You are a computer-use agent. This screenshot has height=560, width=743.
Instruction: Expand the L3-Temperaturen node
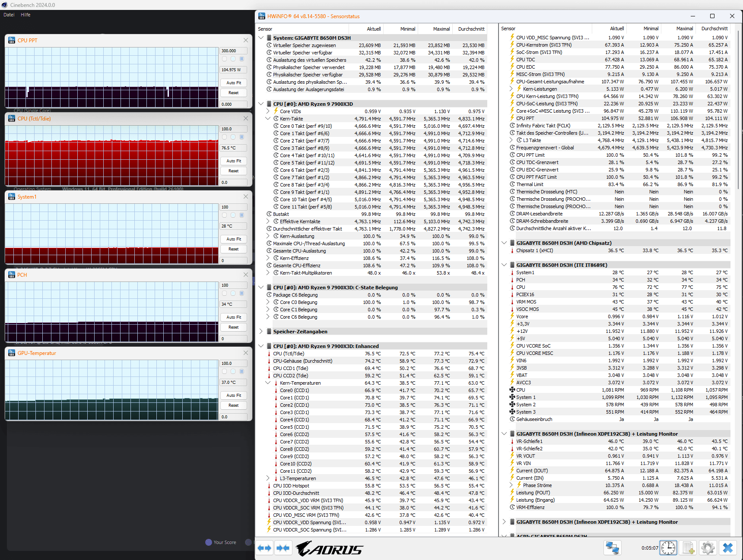268,478
